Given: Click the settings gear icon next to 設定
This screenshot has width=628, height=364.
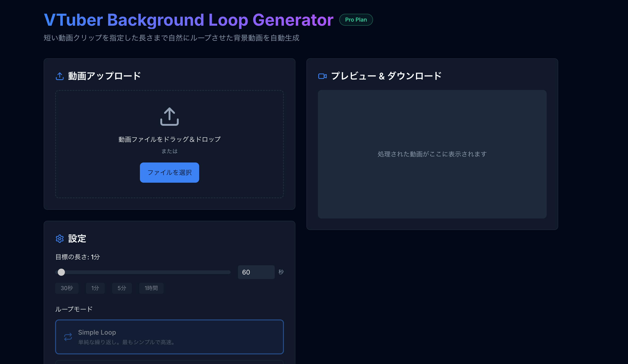Looking at the screenshot, I should [x=59, y=239].
